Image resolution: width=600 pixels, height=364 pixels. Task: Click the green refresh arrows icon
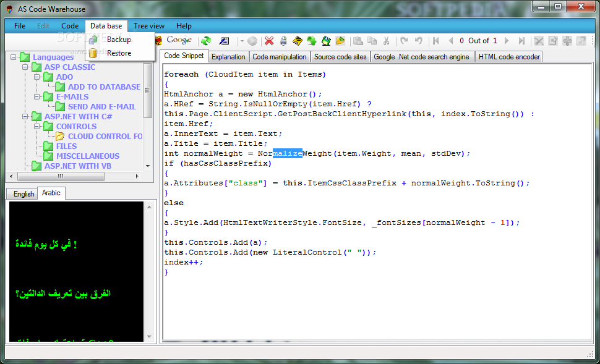[x=206, y=41]
